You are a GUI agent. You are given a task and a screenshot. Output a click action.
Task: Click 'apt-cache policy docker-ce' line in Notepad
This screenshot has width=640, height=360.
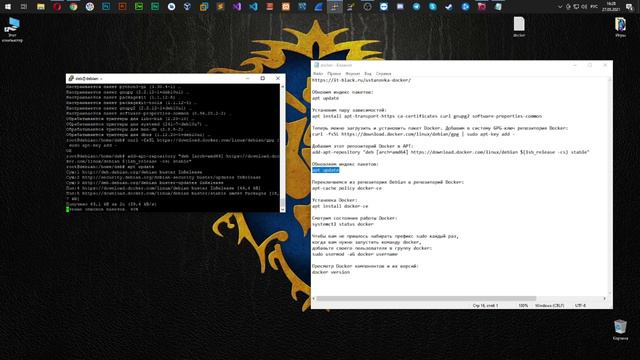tap(347, 188)
